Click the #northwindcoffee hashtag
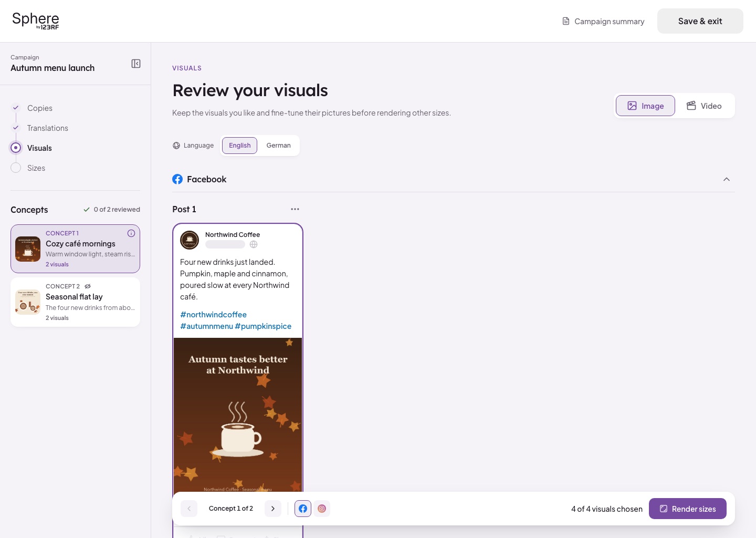 (x=213, y=315)
